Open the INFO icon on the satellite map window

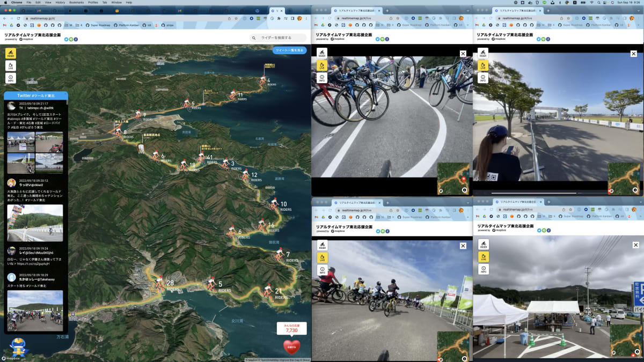[x=11, y=78]
